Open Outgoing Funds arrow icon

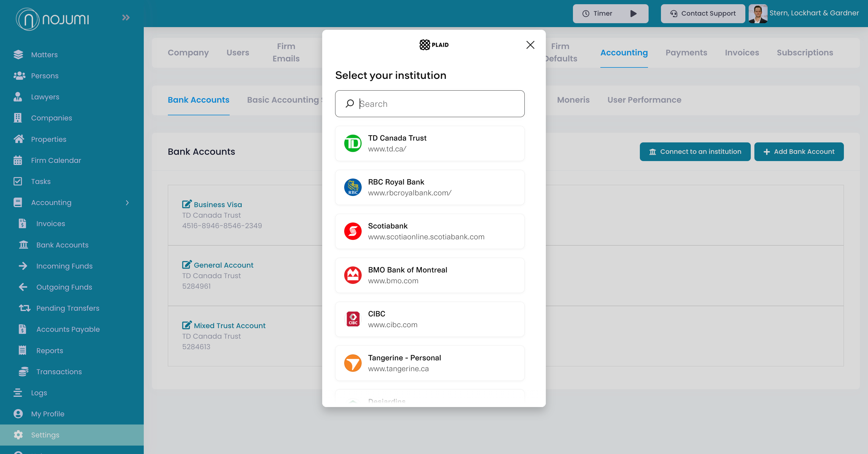[23, 287]
